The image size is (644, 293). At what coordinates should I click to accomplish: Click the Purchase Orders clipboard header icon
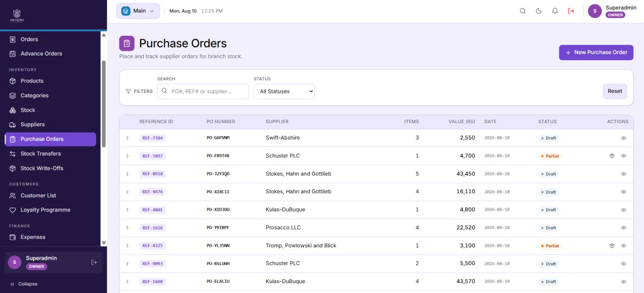(127, 43)
